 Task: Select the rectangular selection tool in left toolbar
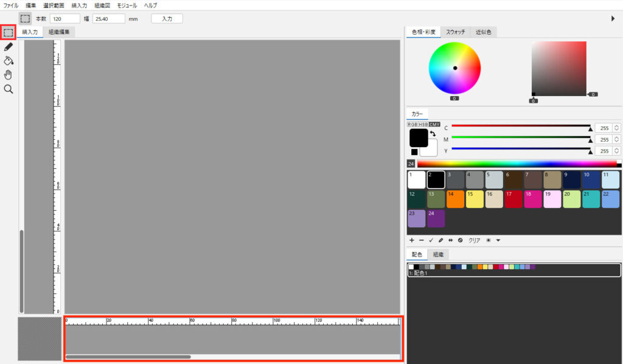(x=9, y=32)
